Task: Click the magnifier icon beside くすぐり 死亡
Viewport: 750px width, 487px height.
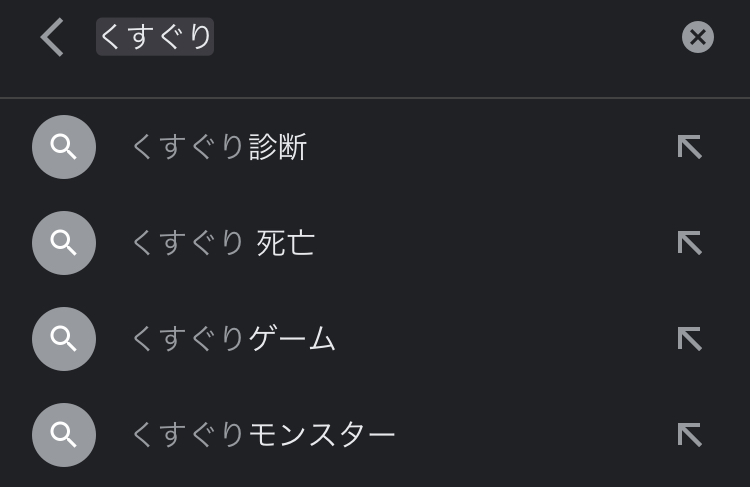Action: (64, 243)
